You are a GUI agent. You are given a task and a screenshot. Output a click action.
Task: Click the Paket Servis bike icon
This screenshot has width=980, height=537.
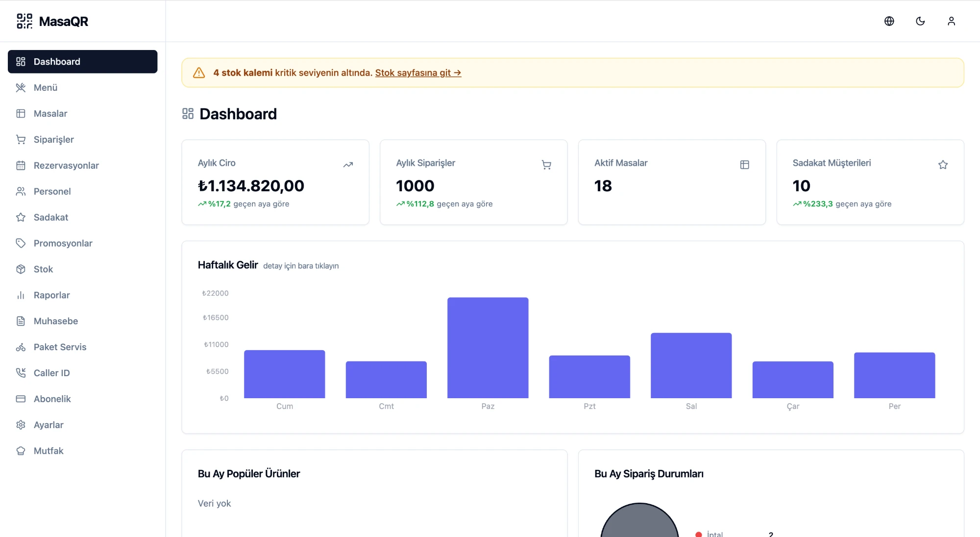pos(21,347)
